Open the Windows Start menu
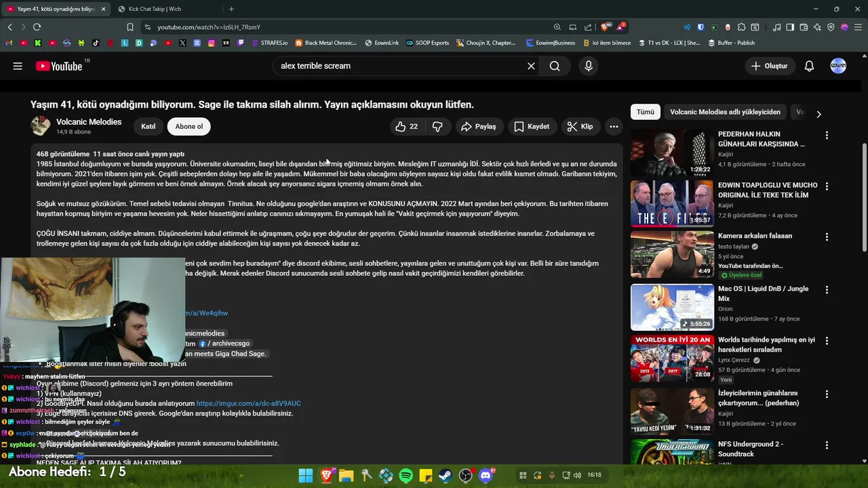 point(306,475)
